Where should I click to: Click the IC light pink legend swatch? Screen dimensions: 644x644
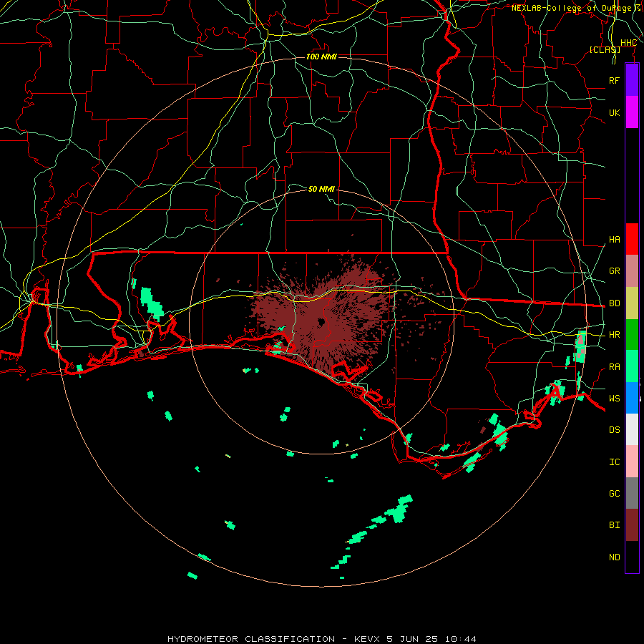(x=632, y=462)
